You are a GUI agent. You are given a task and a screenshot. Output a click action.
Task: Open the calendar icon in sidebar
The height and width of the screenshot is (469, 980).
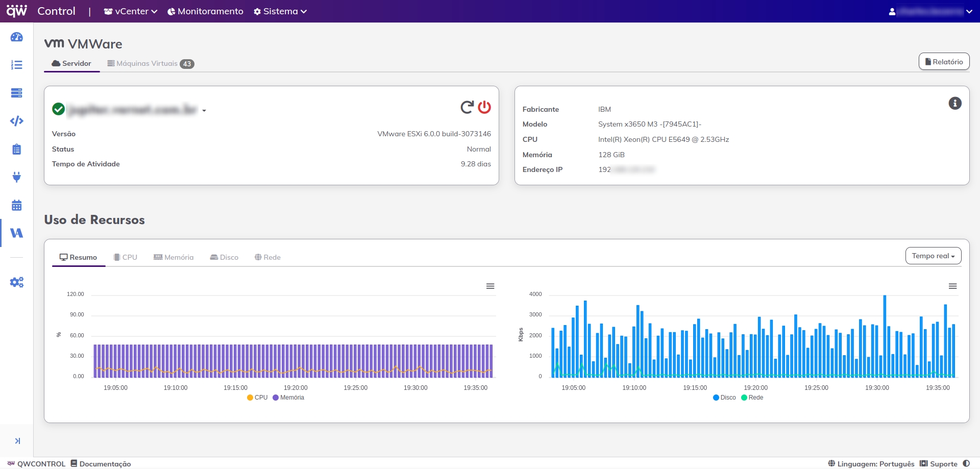coord(16,205)
